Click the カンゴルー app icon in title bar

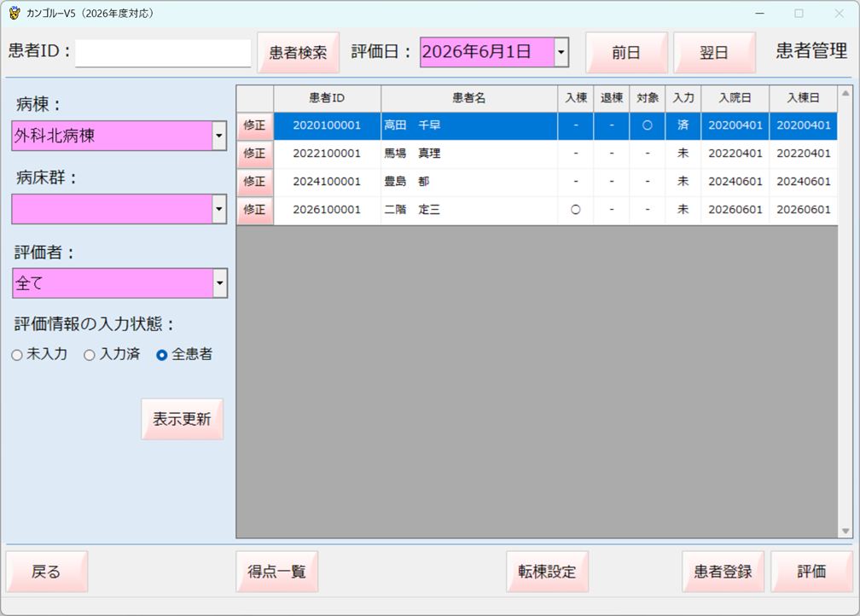[x=15, y=13]
